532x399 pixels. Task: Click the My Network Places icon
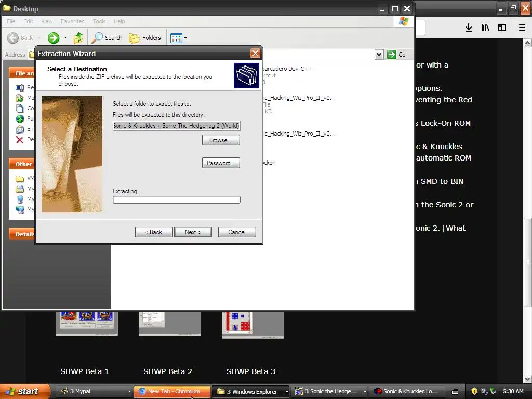[20, 209]
